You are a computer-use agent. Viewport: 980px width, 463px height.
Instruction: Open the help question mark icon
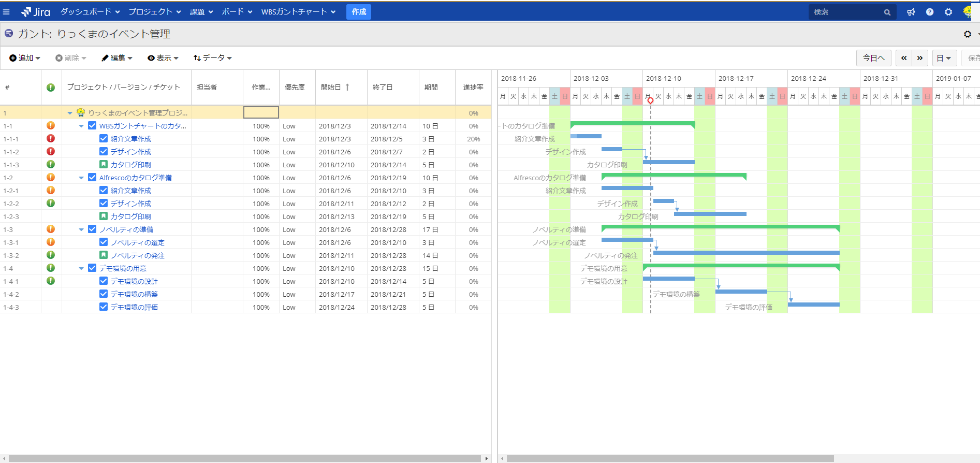pyautogui.click(x=930, y=12)
